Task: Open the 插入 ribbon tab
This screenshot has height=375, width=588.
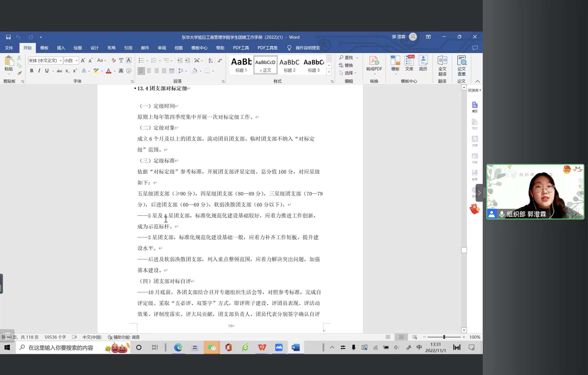Action: [x=61, y=48]
